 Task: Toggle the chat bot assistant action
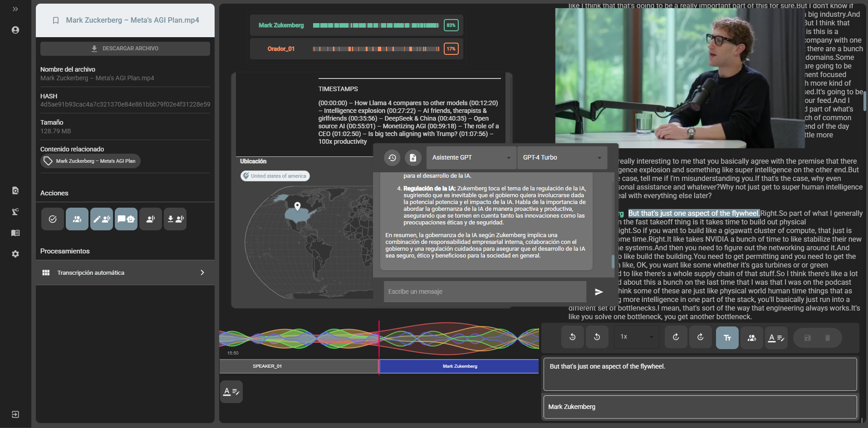pos(126,219)
